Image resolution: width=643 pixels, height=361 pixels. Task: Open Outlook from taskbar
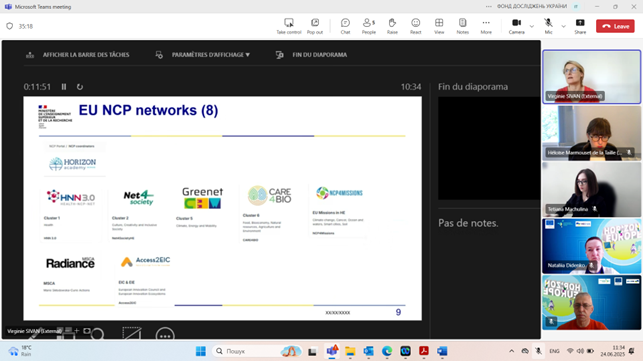tap(368, 351)
